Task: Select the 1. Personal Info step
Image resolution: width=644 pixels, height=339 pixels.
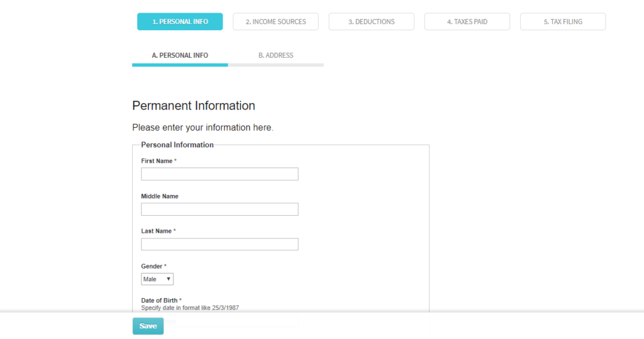Action: tap(180, 21)
